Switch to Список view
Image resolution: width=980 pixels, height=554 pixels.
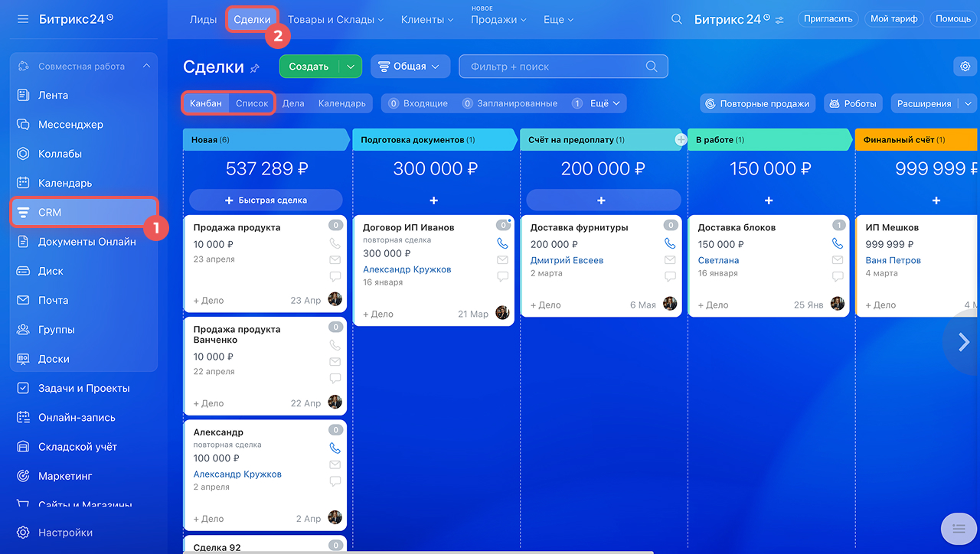252,103
